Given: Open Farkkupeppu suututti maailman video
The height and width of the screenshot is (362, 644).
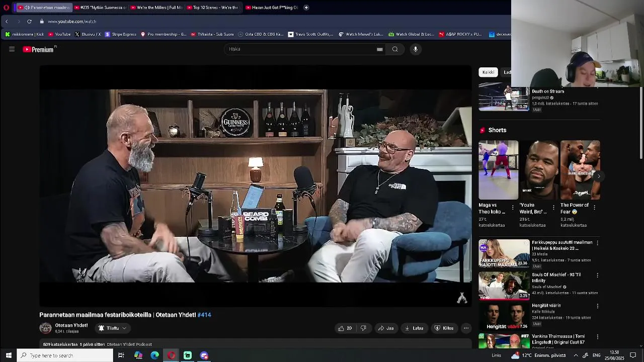Looking at the screenshot, I should (x=504, y=253).
